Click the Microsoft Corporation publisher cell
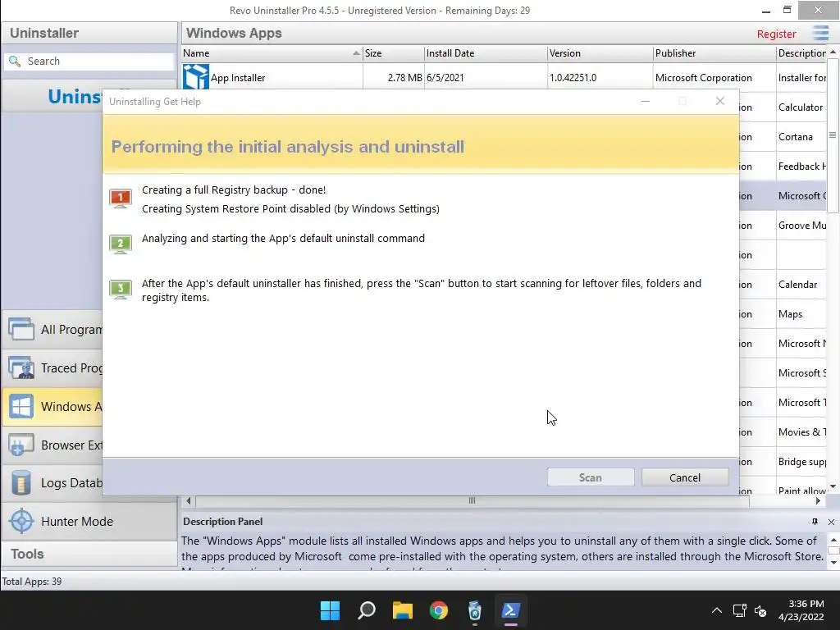Viewport: 840px width, 630px height. 703,78
